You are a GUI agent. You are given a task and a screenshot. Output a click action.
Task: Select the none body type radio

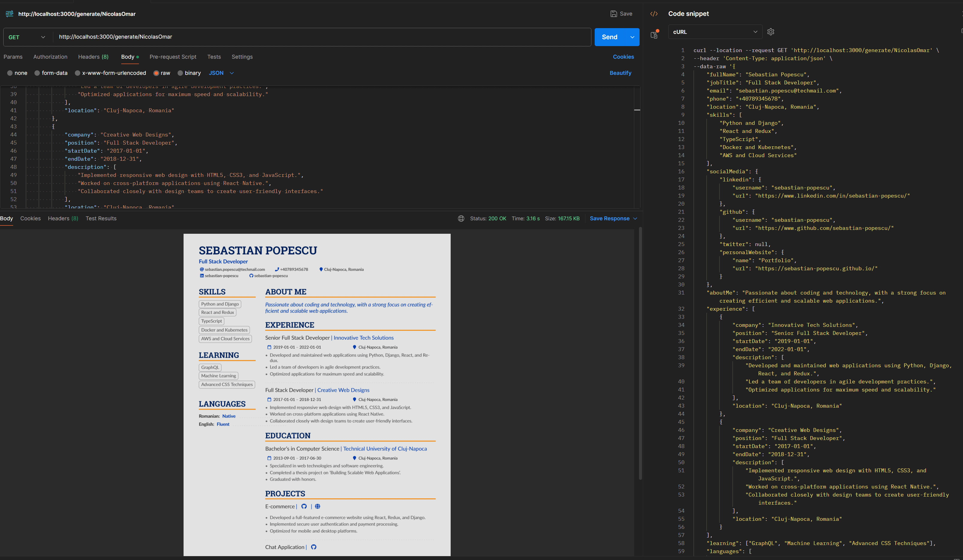click(x=10, y=73)
